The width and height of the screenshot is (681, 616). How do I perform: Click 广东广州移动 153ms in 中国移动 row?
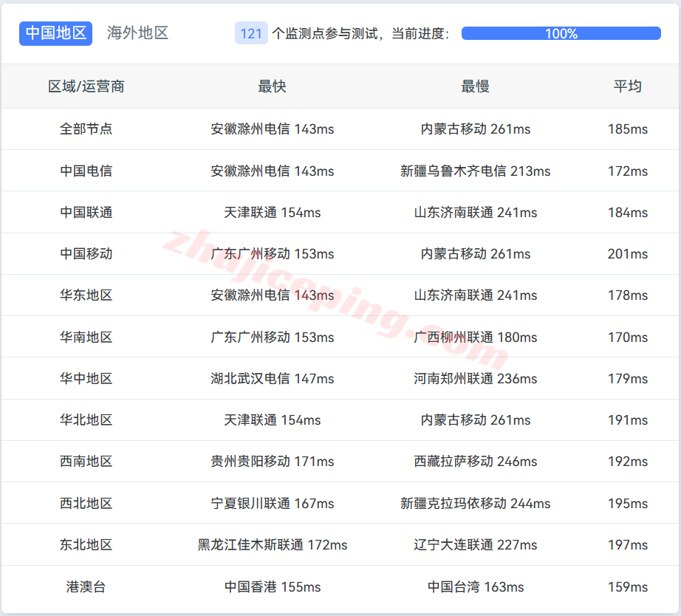click(273, 253)
